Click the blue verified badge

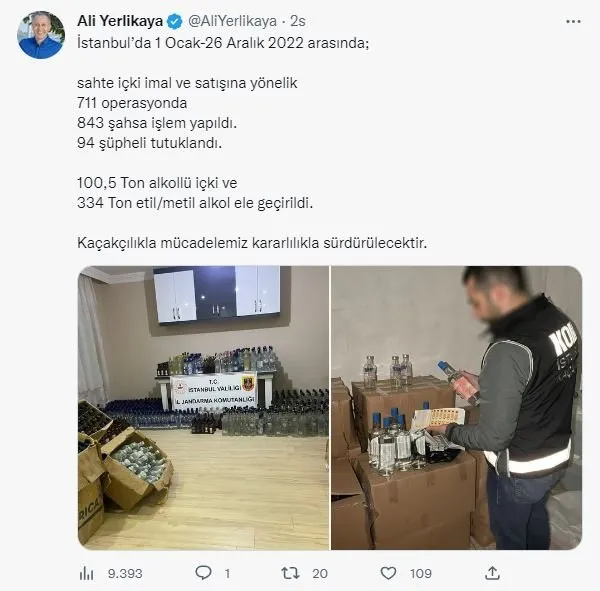175,21
